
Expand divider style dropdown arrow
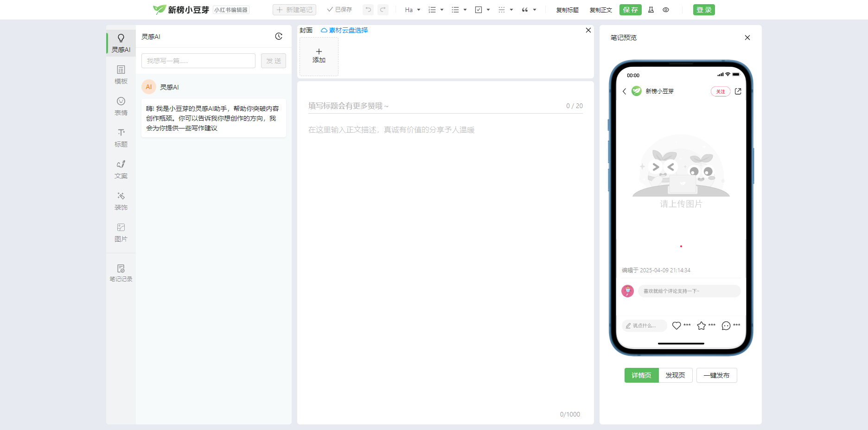[511, 10]
